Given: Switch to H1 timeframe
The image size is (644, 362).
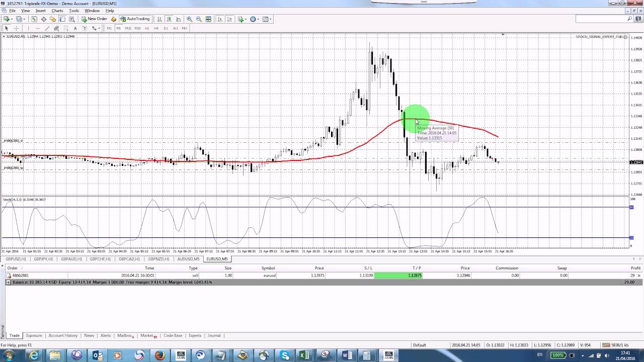Looking at the screenshot, I should [x=147, y=28].
